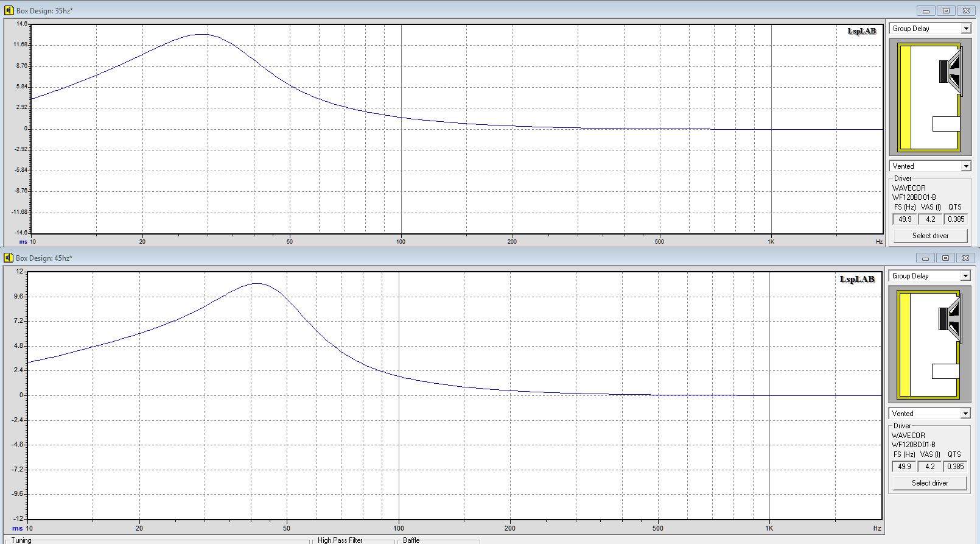The image size is (980, 544).
Task: Close the Box Design 45hz window
Action: point(965,258)
